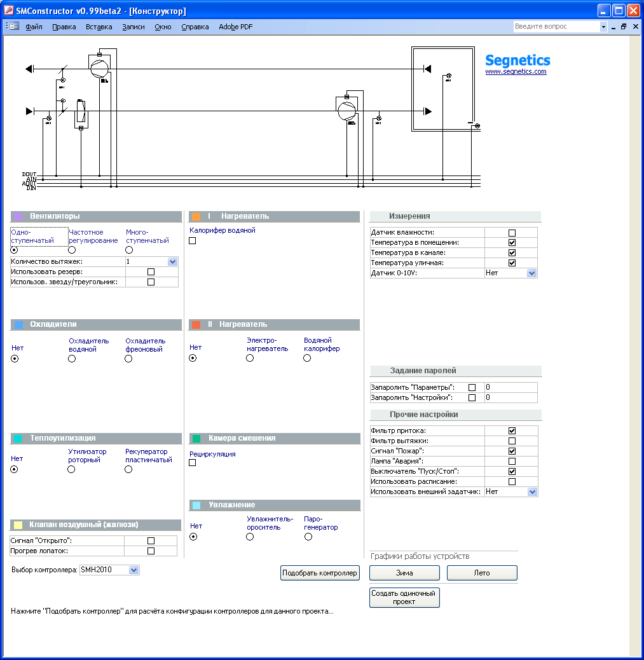Open the Файл menu

(x=34, y=27)
